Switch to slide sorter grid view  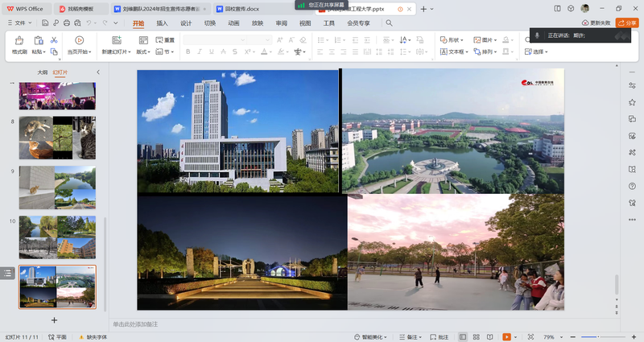tap(476, 336)
